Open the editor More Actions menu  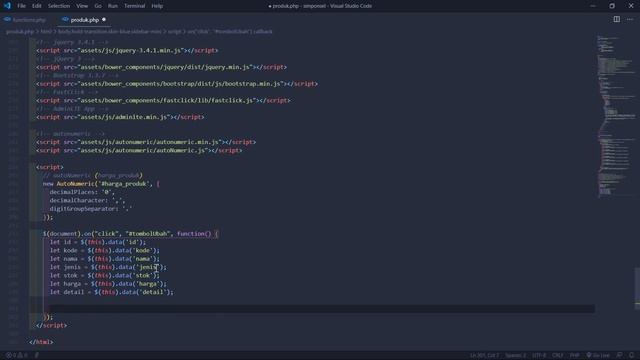(630, 19)
